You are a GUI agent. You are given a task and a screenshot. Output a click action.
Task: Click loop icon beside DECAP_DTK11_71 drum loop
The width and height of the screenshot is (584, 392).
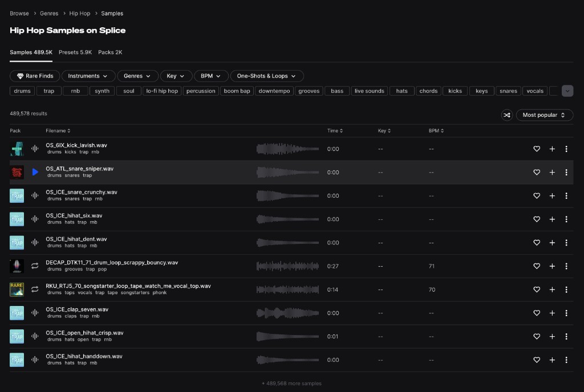coord(35,266)
